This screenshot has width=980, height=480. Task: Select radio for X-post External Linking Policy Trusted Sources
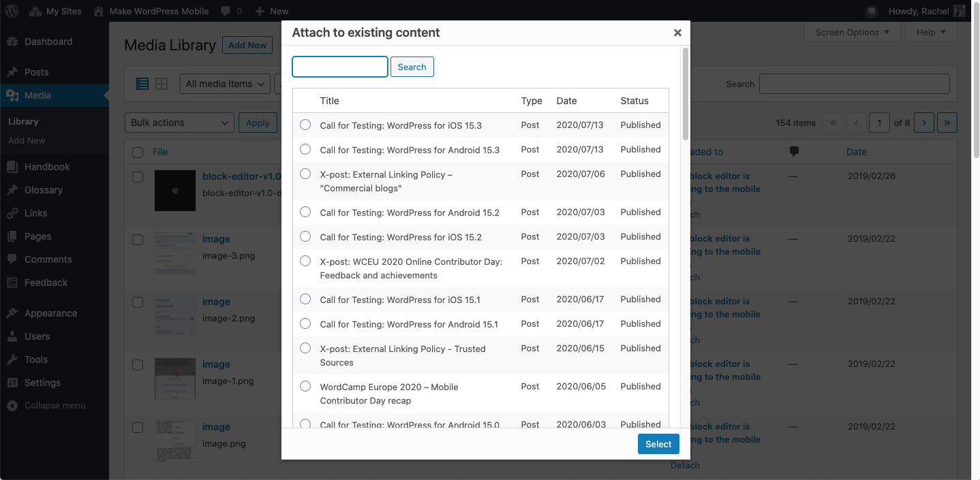(x=305, y=348)
